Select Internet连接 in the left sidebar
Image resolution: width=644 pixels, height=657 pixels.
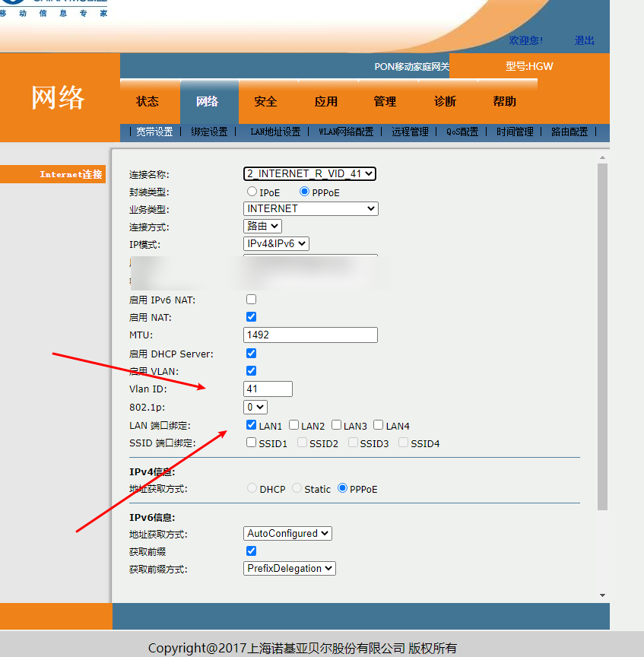[70, 175]
